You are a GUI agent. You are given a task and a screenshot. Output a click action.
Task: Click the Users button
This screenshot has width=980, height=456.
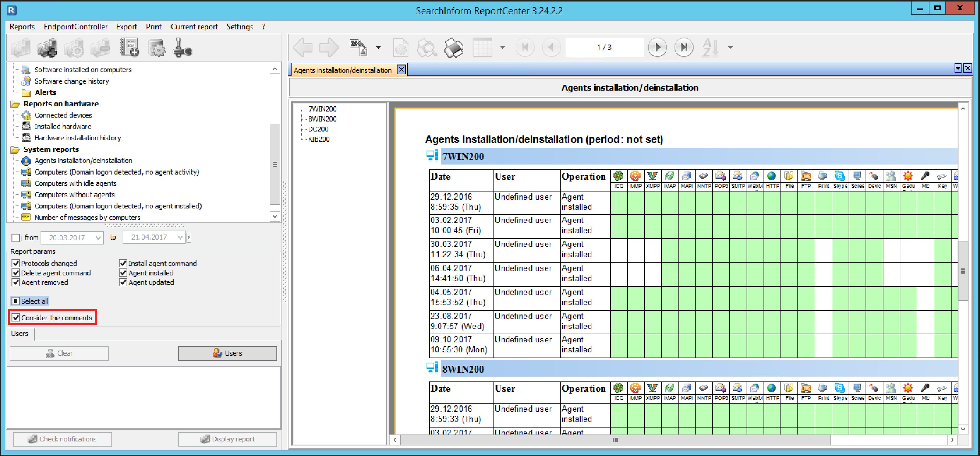(227, 353)
